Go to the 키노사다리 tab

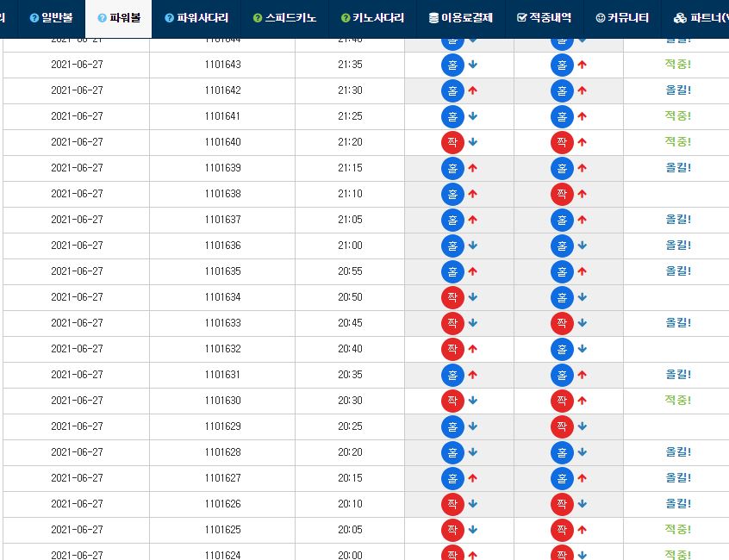coord(372,17)
